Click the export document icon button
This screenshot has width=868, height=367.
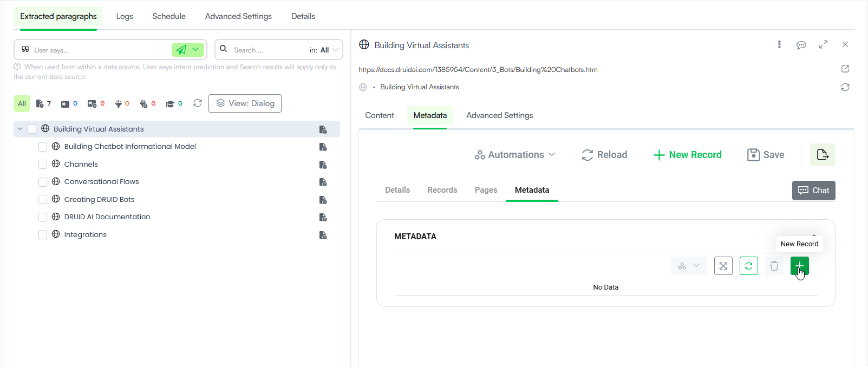point(823,155)
